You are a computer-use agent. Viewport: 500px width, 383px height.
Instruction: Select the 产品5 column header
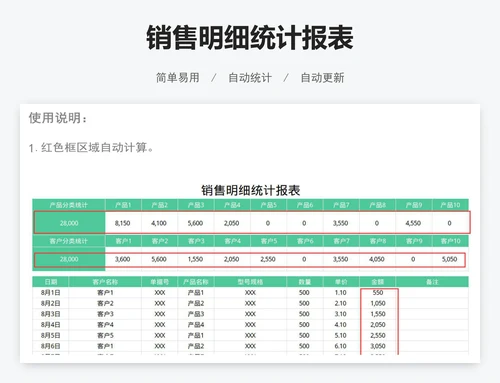tap(268, 205)
